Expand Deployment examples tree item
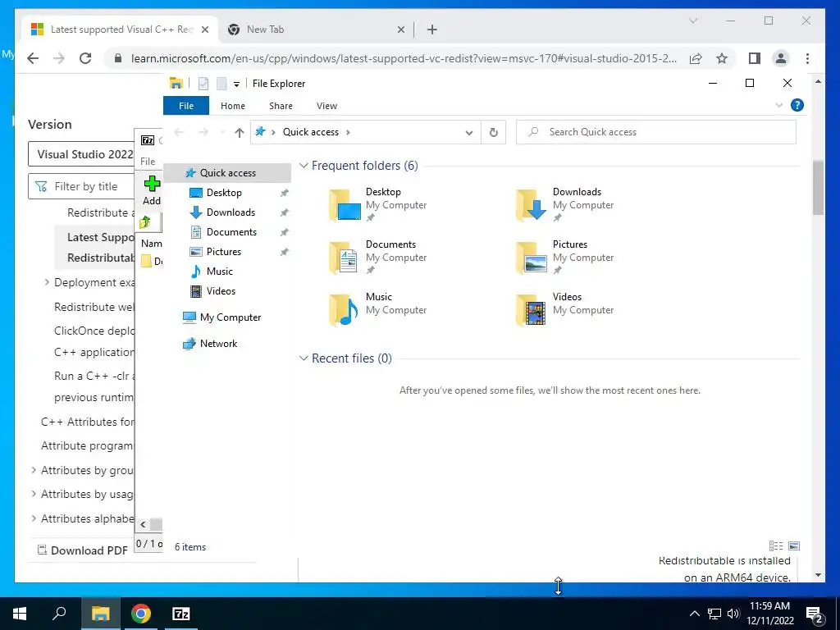Screen dimensions: 840x630 click(47, 282)
